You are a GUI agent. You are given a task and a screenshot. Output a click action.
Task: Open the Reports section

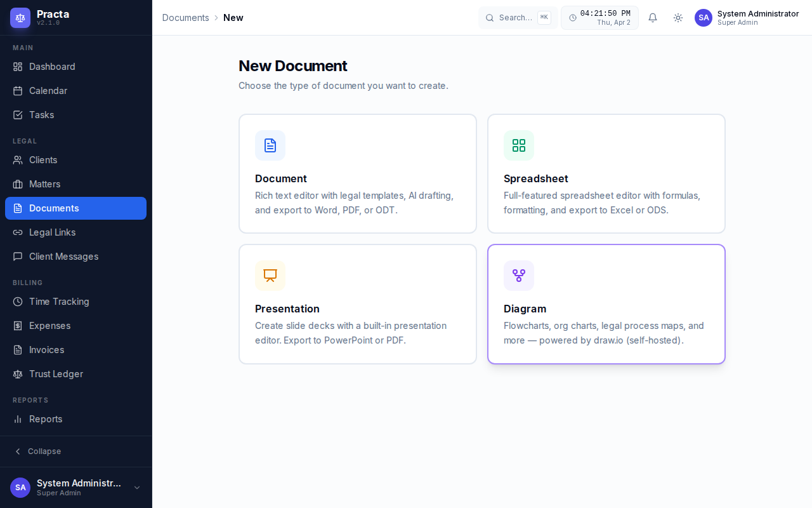(46, 419)
